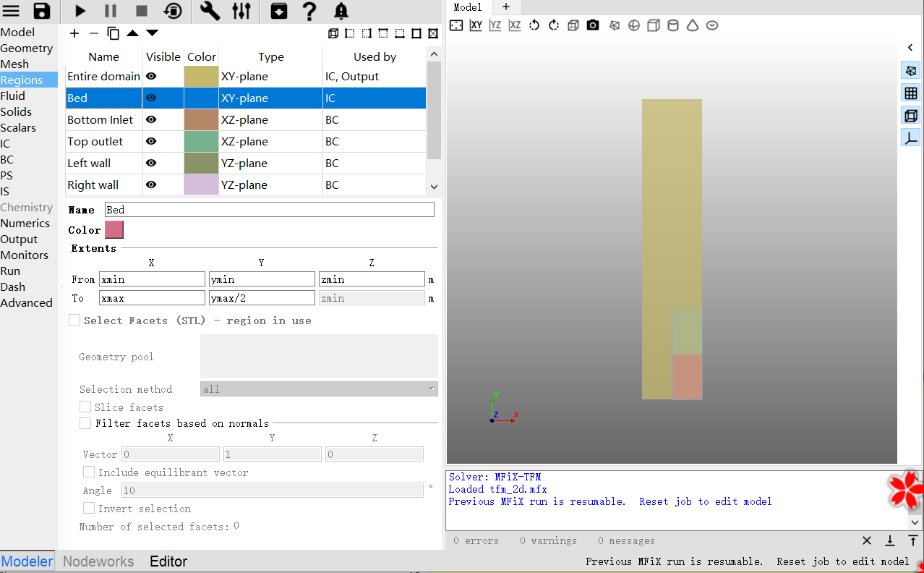Screen dimensions: 924x573
Task: Click the Reset job icon
Action: click(x=173, y=11)
